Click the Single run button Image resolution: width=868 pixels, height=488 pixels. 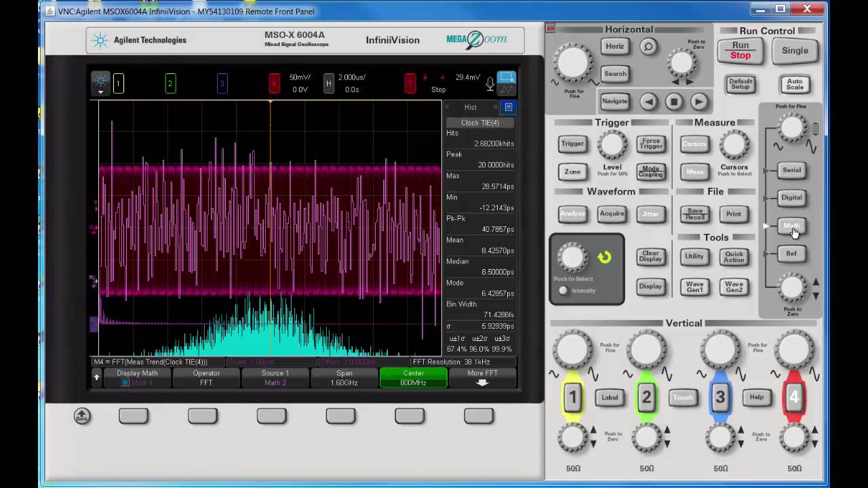[795, 50]
